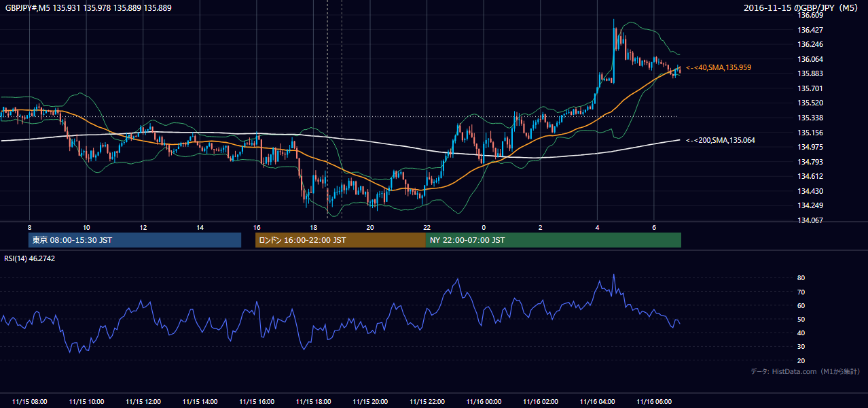Click price level 135.520 on the axis
Image resolution: width=868 pixels, height=408 pixels.
coord(811,103)
